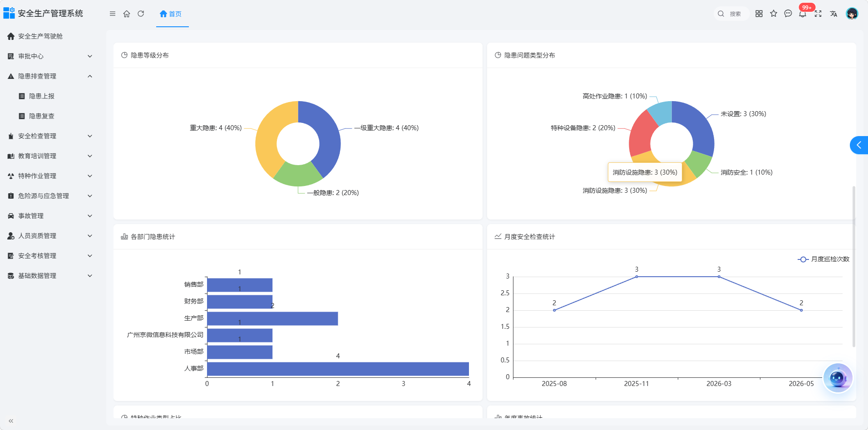Enter fullscreen mode via expand icon
Viewport: 868px width, 430px height.
click(818, 14)
